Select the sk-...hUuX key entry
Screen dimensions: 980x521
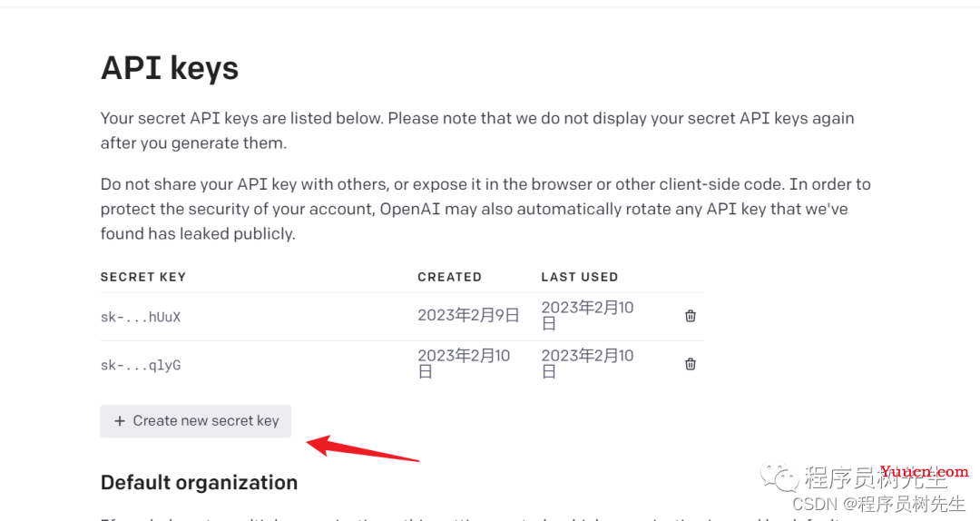(x=141, y=317)
